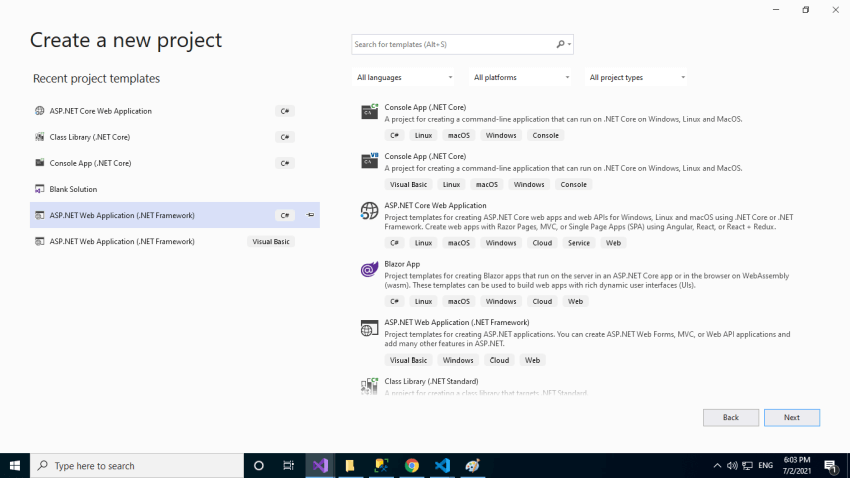
Task: Open the Windows Start menu
Action: (15, 466)
